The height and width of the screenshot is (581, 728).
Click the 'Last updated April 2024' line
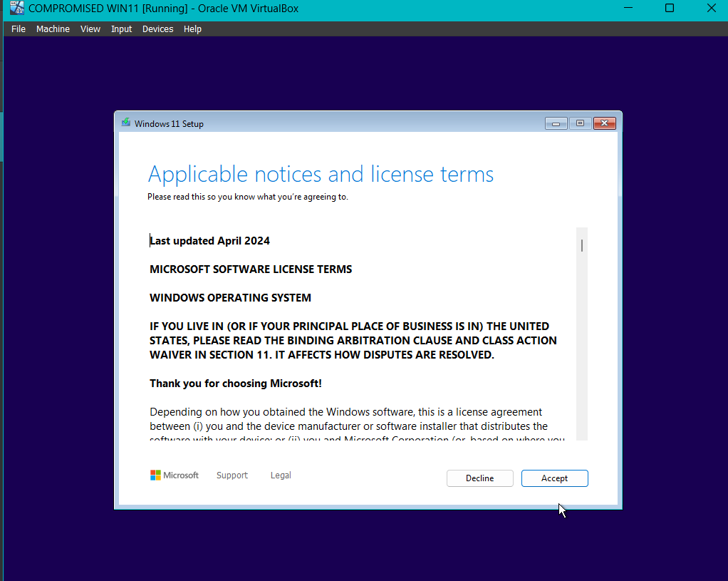tap(209, 241)
